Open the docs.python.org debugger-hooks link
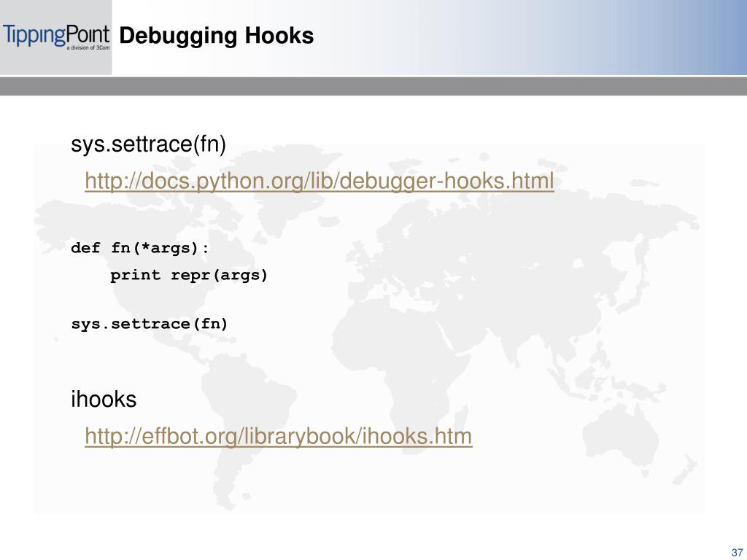747x560 pixels. click(320, 182)
